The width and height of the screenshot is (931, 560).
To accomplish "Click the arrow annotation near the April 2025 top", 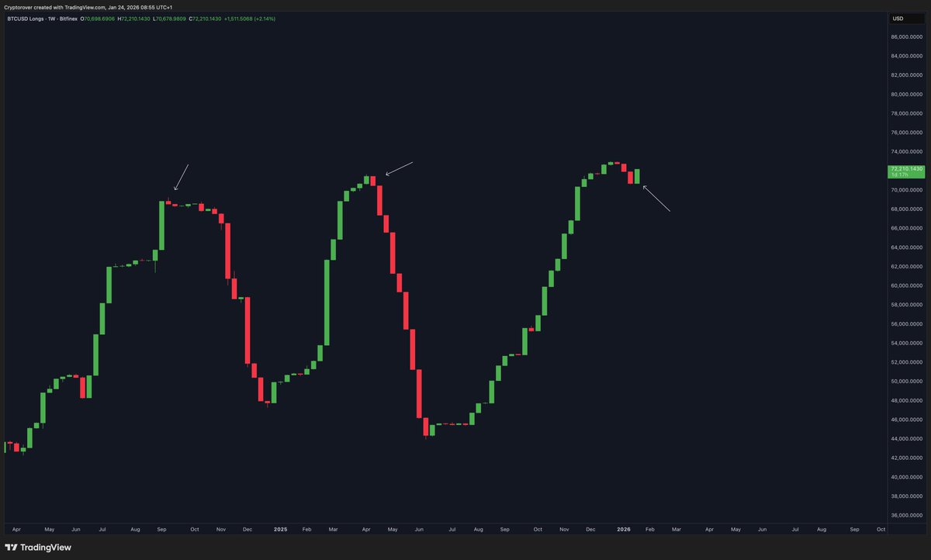I will (x=400, y=167).
